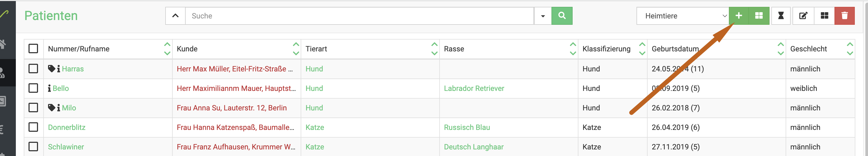868x156 pixels.
Task: Click the info icon beside Bello
Action: click(x=50, y=88)
